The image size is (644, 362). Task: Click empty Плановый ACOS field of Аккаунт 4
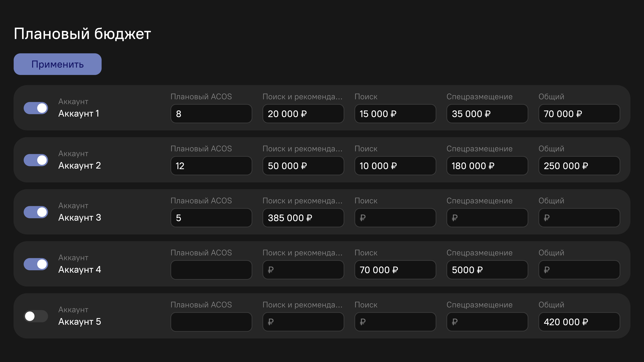pyautogui.click(x=211, y=270)
